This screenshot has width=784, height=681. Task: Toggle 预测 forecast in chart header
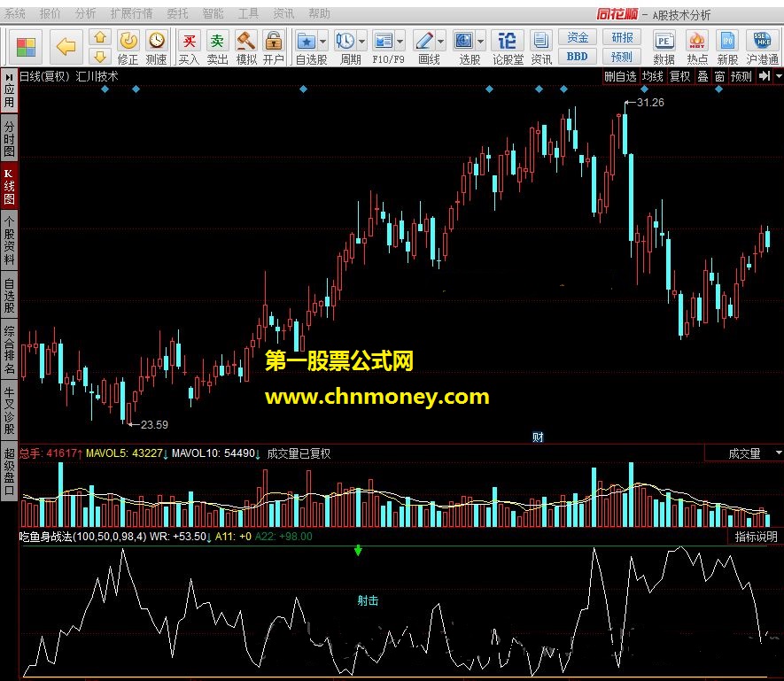(741, 76)
